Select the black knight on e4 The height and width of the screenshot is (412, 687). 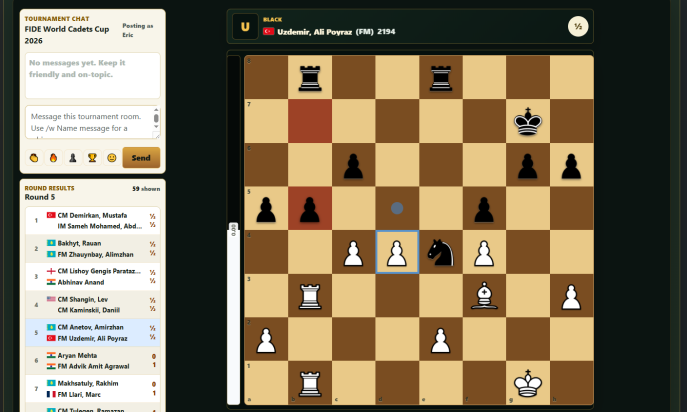pos(440,252)
